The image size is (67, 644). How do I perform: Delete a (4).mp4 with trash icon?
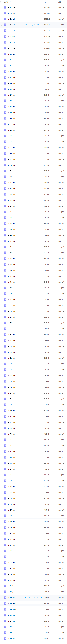[32, 25]
